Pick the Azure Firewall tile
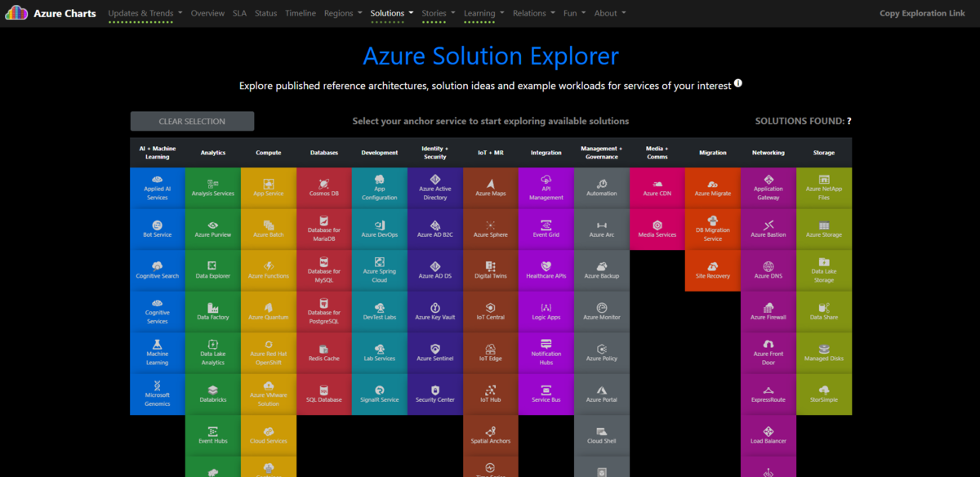This screenshot has height=477, width=980. click(x=768, y=311)
